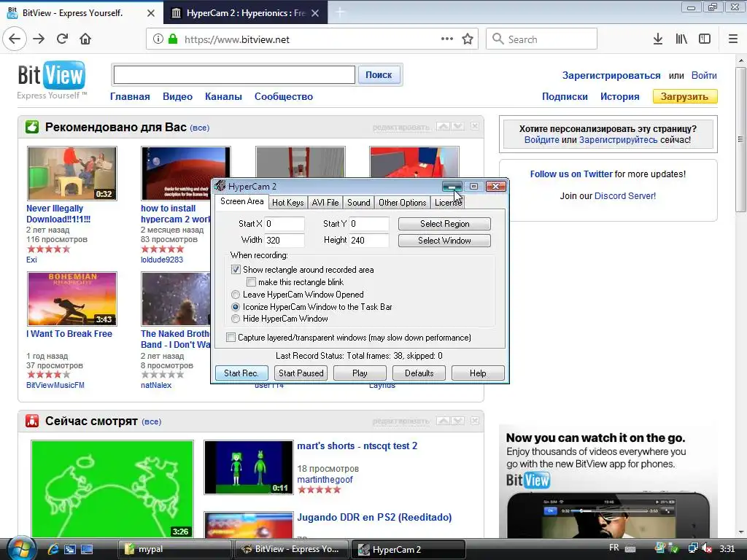
Task: Open the browser downloads icon
Action: tap(658, 39)
